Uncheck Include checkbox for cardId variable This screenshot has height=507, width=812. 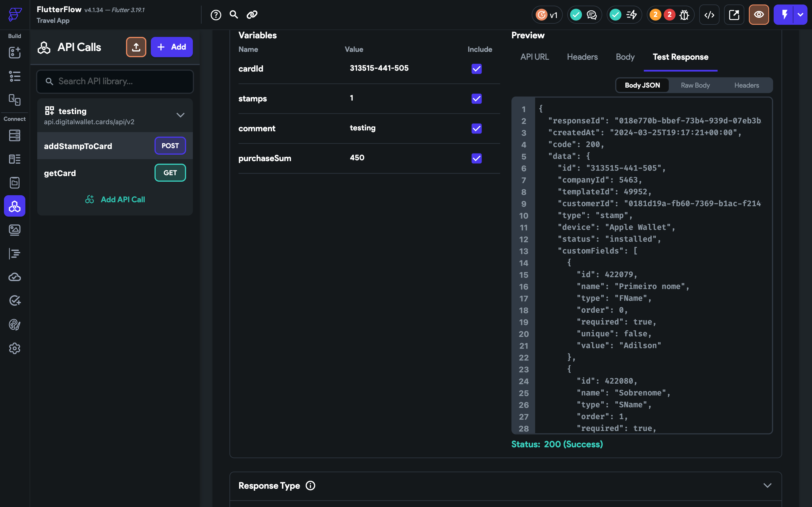[x=476, y=69]
